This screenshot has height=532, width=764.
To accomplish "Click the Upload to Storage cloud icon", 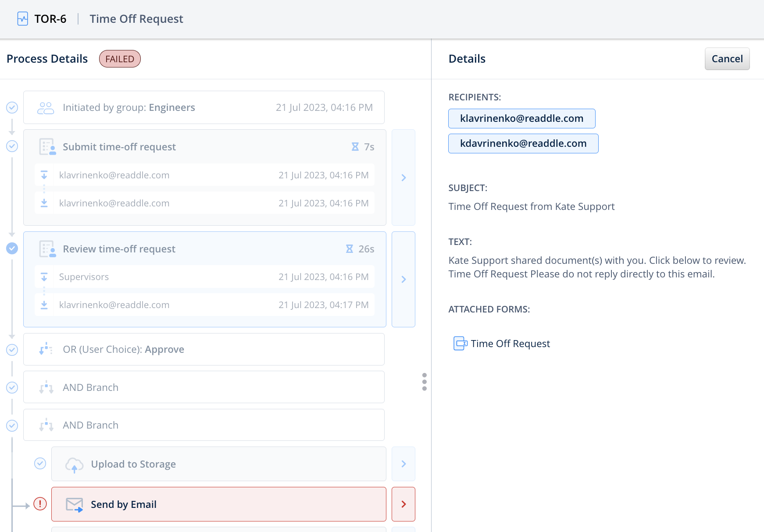I will click(x=74, y=465).
